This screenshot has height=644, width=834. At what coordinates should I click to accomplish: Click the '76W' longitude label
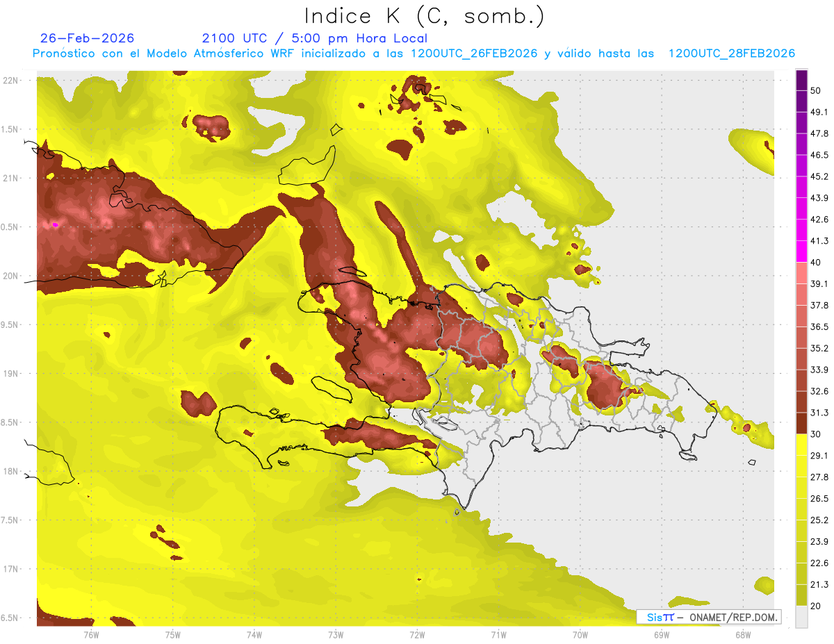click(91, 635)
